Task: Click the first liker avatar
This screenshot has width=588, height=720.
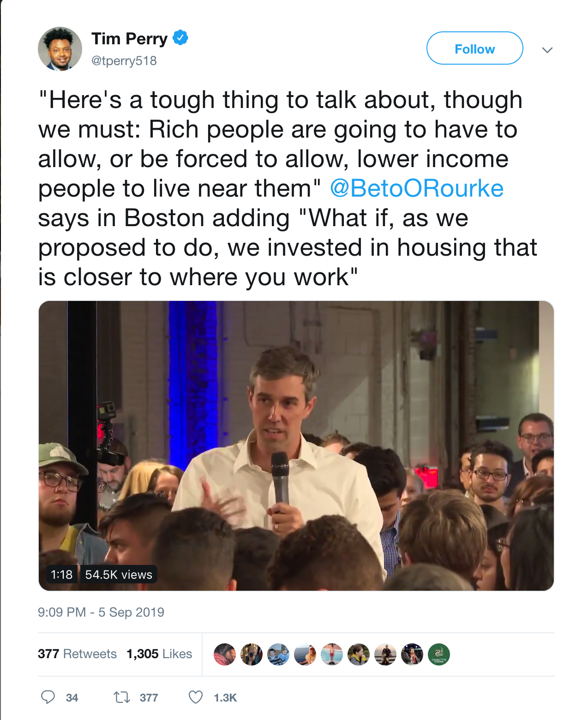Action: tap(225, 654)
